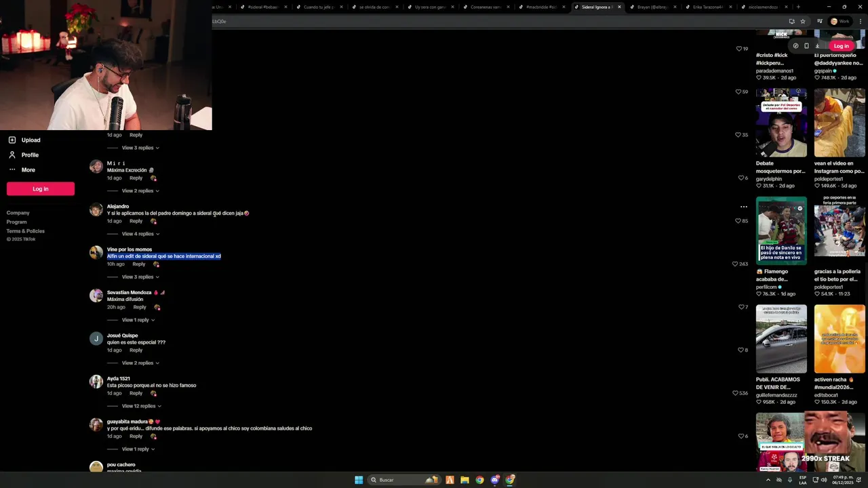Click the Log in button at top right
The height and width of the screenshot is (488, 868).
coord(841,46)
